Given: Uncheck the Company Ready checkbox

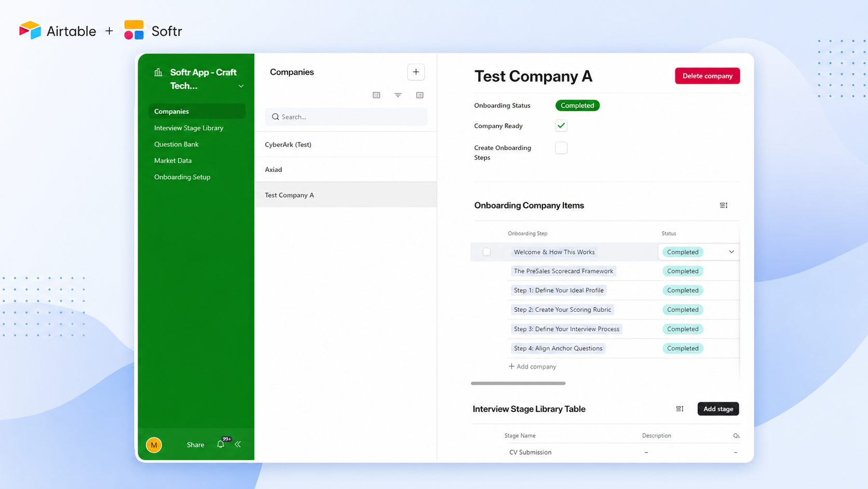Looking at the screenshot, I should (x=561, y=126).
